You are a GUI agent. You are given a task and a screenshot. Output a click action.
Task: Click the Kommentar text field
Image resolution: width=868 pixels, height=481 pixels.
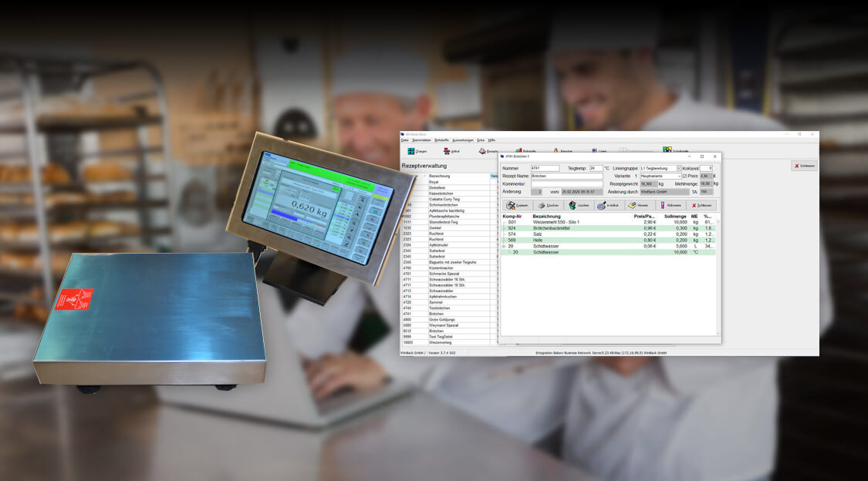click(x=567, y=184)
